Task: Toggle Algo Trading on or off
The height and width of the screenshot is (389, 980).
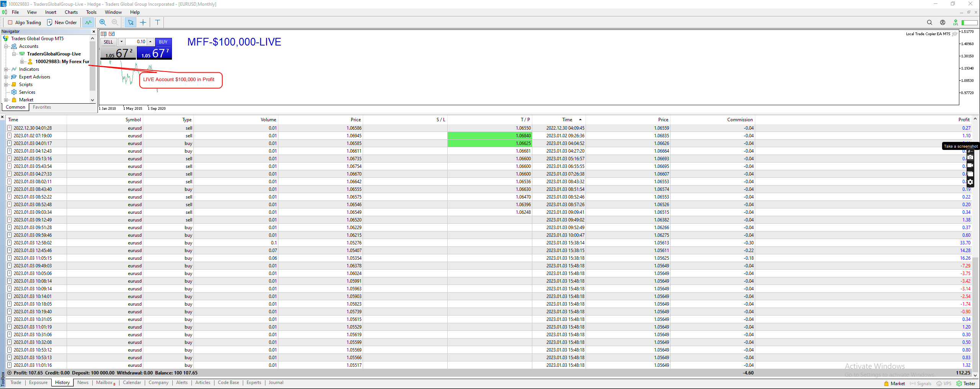Action: click(25, 23)
